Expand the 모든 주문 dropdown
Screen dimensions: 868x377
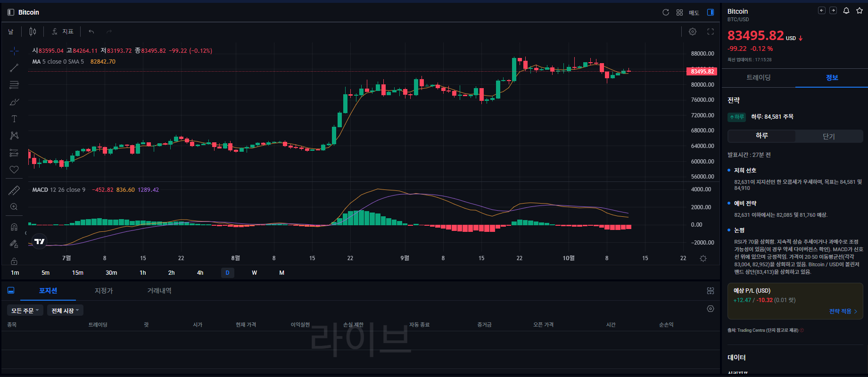click(25, 311)
